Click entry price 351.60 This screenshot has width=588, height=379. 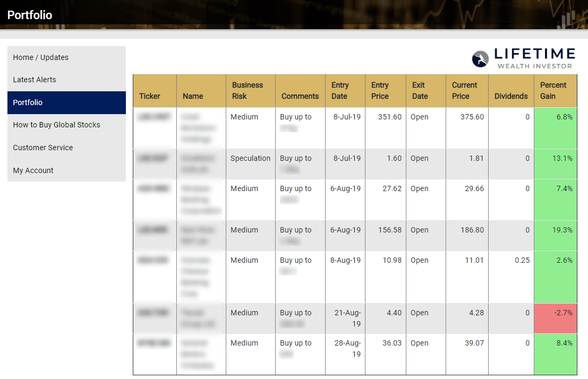[x=390, y=117]
